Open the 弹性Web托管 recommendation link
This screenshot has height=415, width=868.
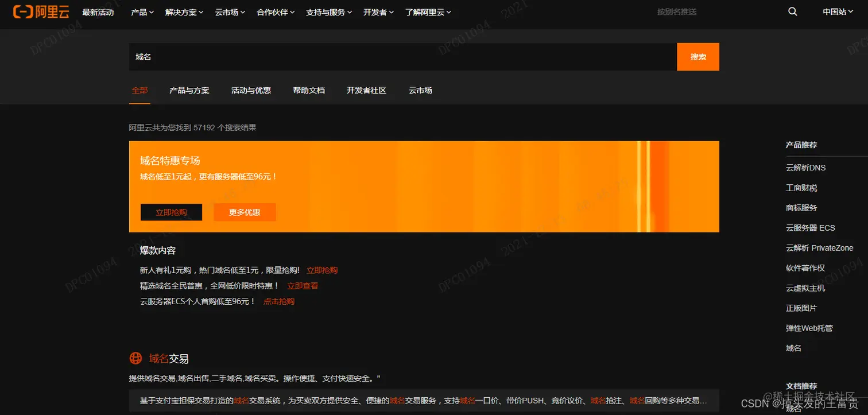click(809, 328)
